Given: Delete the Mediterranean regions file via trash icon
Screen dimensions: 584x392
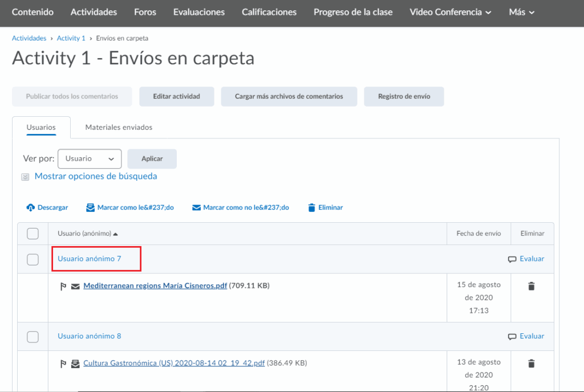Looking at the screenshot, I should pyautogui.click(x=531, y=286).
